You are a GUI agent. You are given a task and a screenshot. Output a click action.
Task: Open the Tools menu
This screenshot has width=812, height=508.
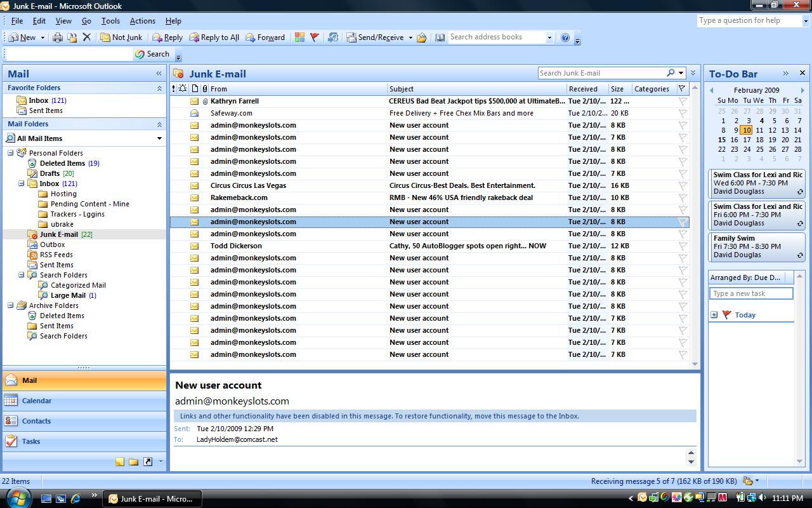coord(110,21)
